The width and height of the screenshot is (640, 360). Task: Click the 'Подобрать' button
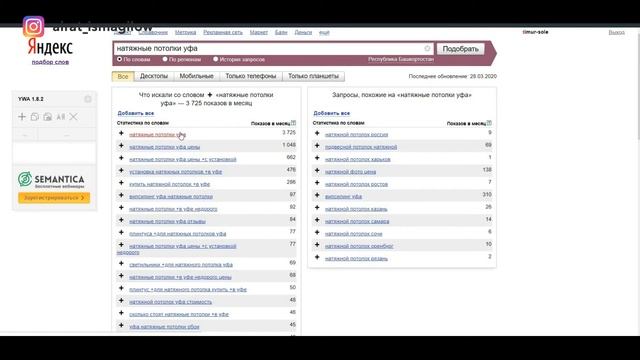pyautogui.click(x=460, y=49)
